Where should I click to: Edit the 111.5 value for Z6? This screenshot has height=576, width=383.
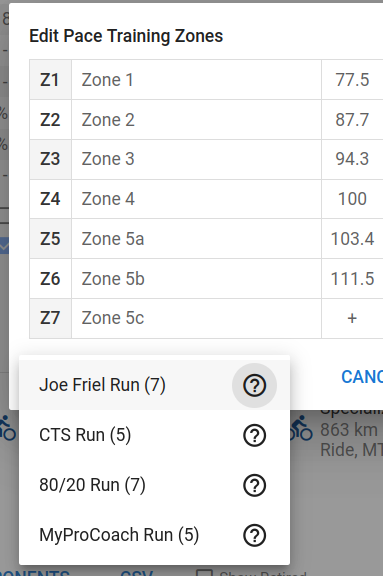352,279
